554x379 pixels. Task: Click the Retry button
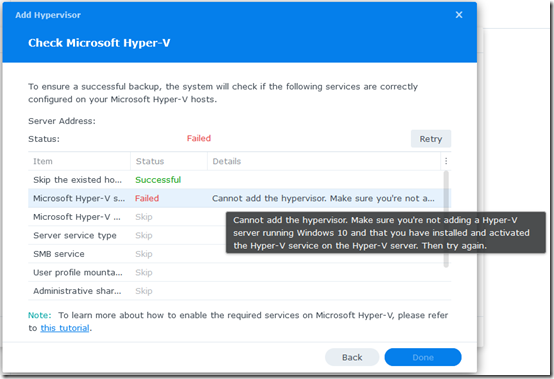click(431, 139)
